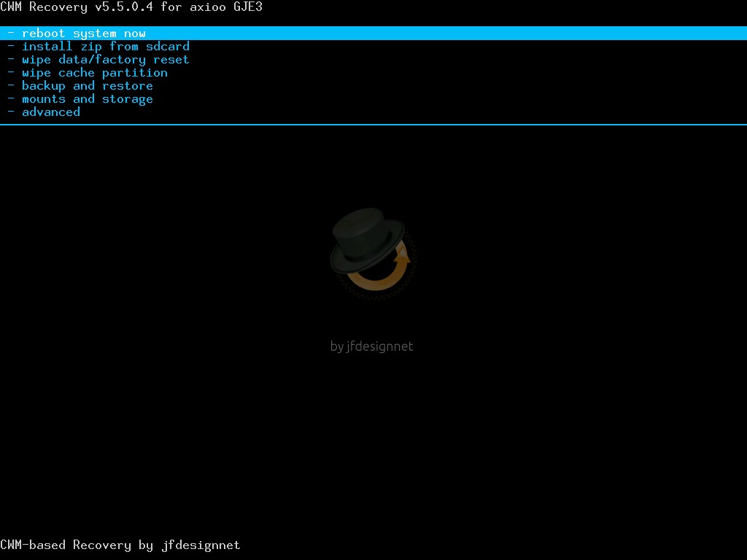Choose 'install zip from sdcard' option
Viewport: 747px width, 560px height.
pos(99,47)
